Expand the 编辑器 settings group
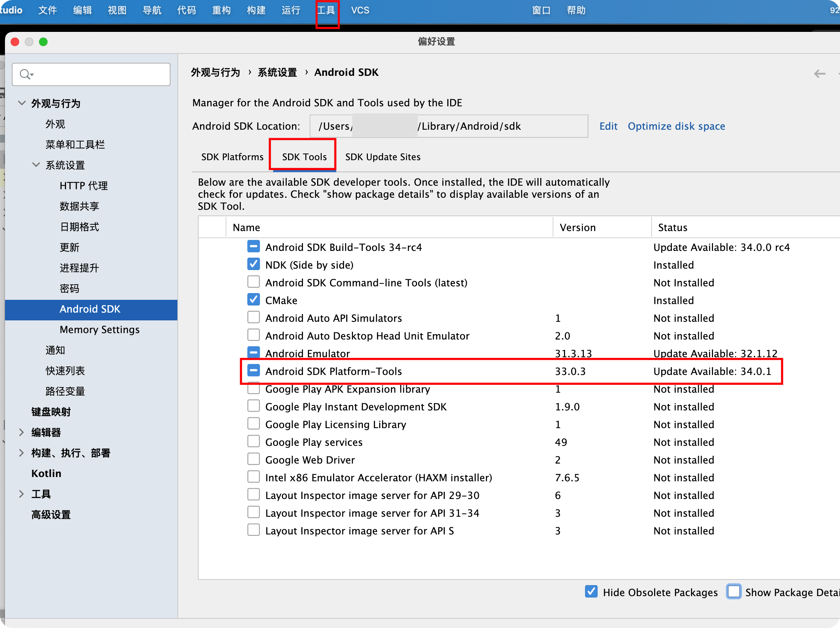The image size is (840, 628). click(x=22, y=432)
